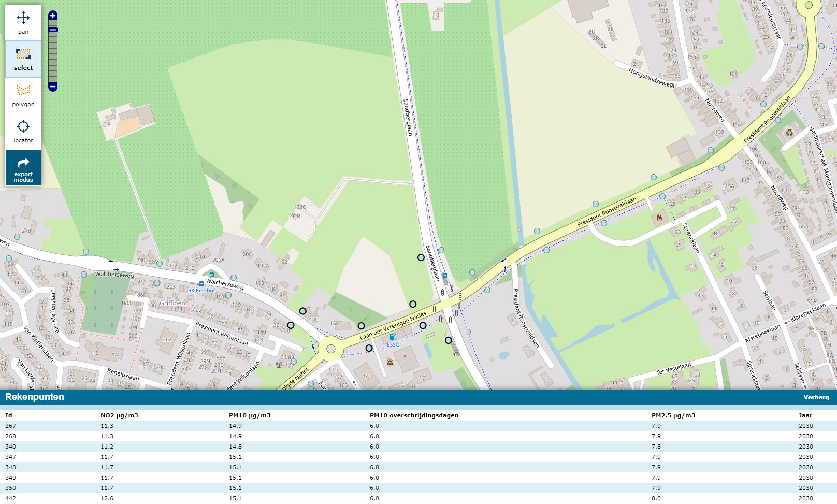This screenshot has width=837, height=504.
Task: Click PM2.5 value 8.0 in row 442
Action: pos(656,498)
